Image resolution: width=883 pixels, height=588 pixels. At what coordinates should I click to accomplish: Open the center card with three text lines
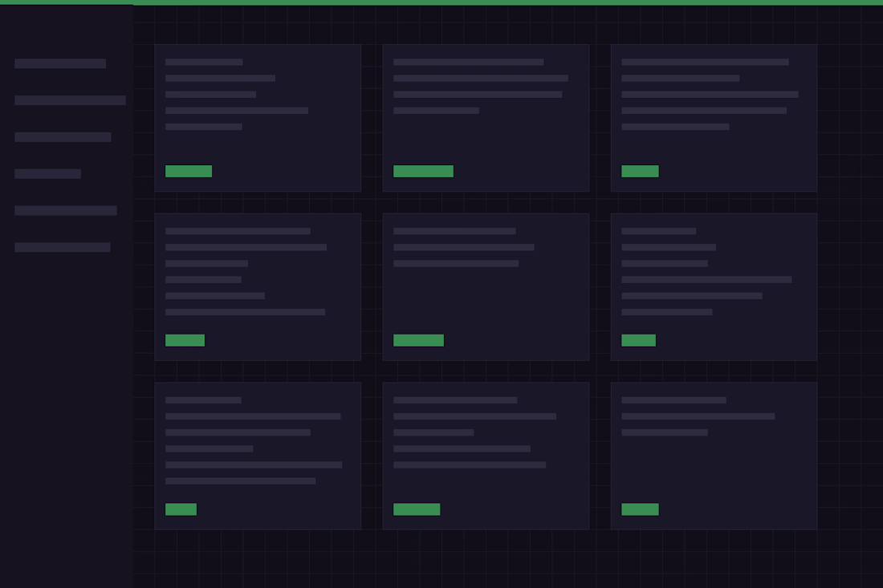[486, 287]
